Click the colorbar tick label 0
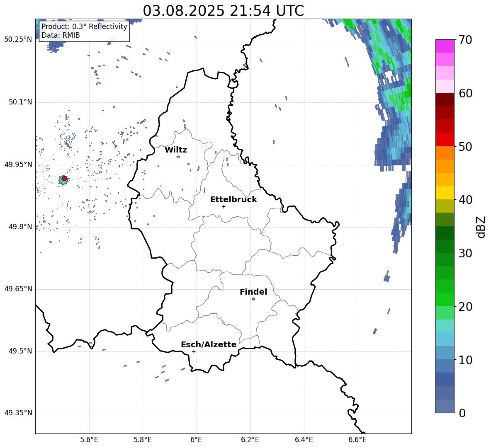 click(462, 413)
